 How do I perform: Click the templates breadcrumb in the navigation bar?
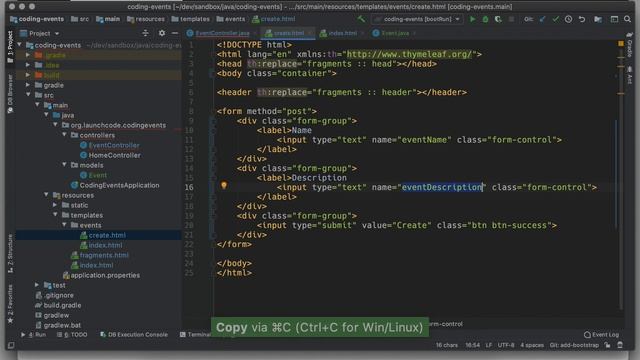point(191,19)
